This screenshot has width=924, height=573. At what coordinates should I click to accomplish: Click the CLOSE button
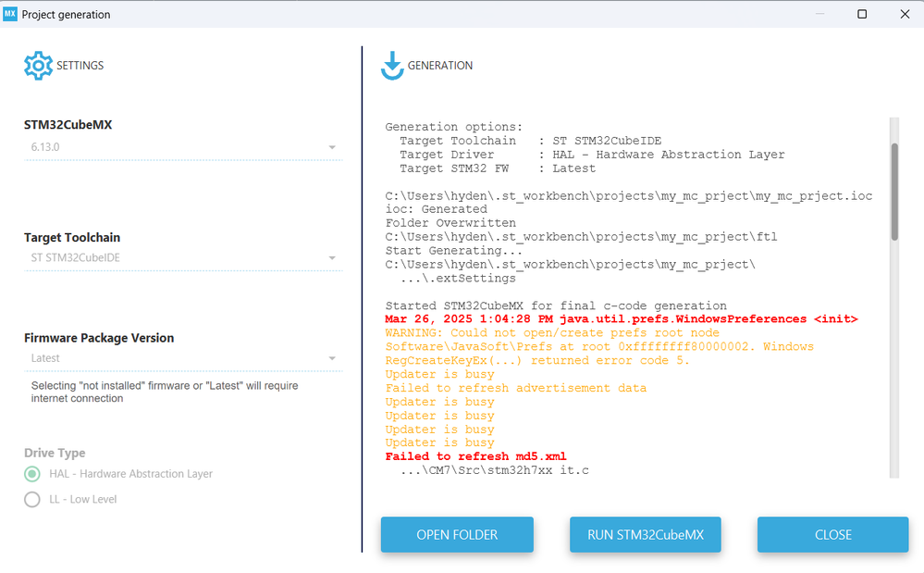point(833,535)
